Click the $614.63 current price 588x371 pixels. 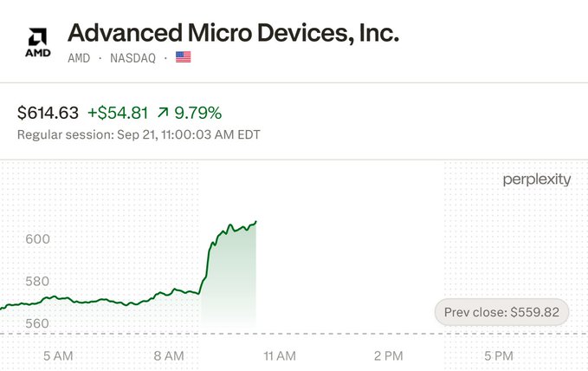(48, 113)
